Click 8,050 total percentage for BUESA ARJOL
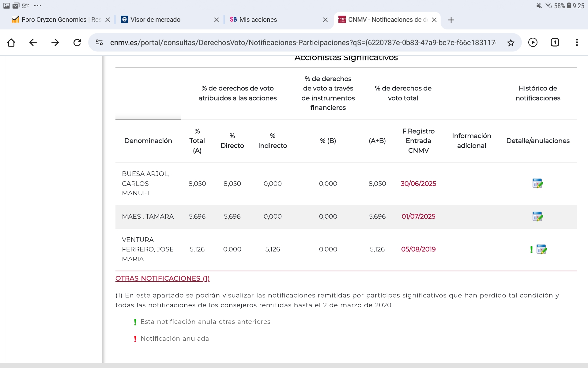This screenshot has height=368, width=588. click(197, 183)
